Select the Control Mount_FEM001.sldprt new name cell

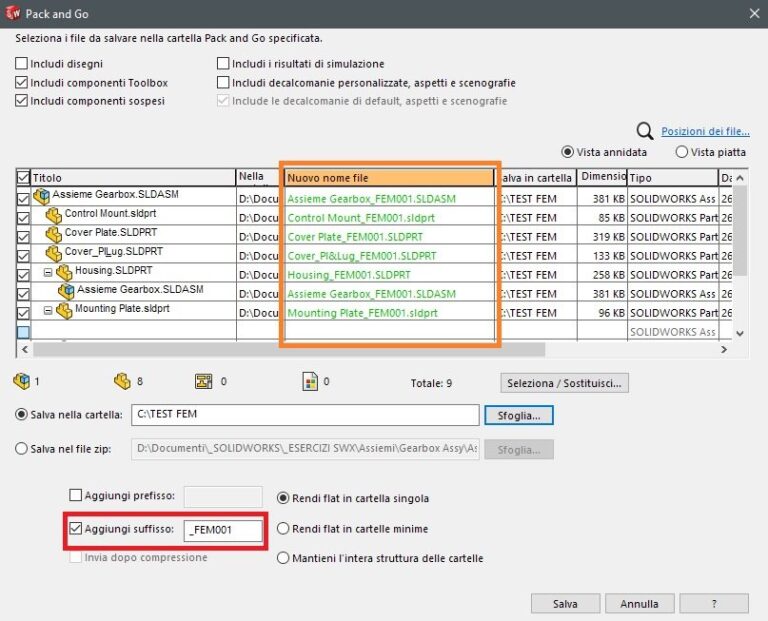[x=389, y=217]
